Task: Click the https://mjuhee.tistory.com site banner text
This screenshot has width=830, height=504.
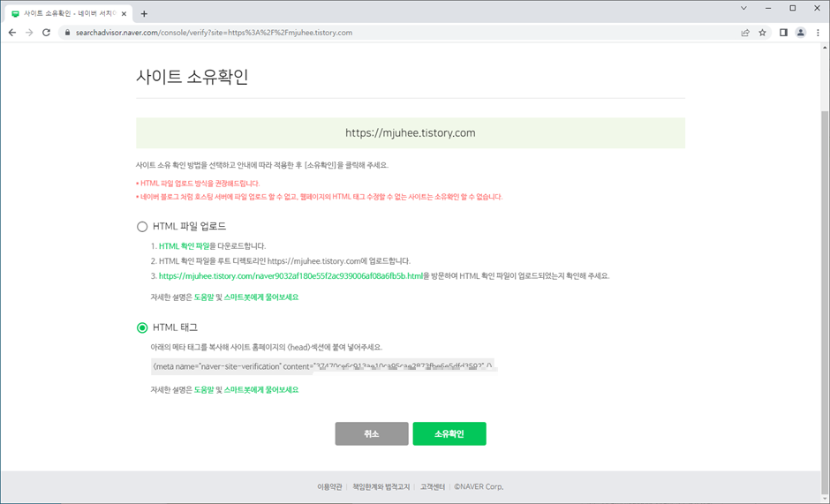Action: (x=411, y=133)
